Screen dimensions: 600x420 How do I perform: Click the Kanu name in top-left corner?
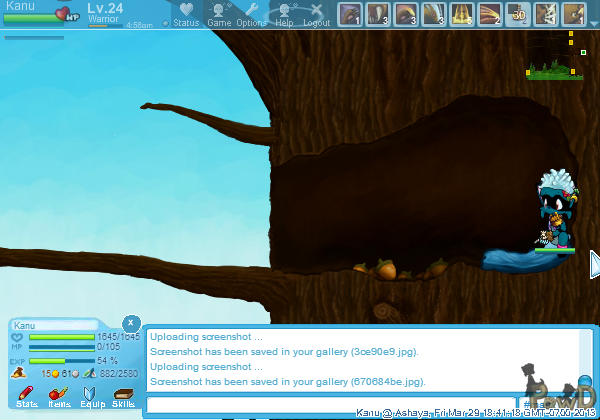(20, 6)
